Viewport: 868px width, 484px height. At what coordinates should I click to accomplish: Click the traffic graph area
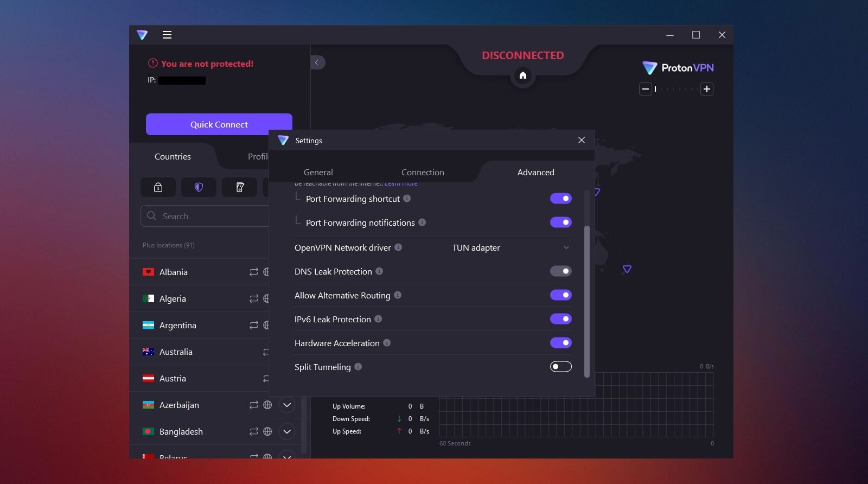576,404
